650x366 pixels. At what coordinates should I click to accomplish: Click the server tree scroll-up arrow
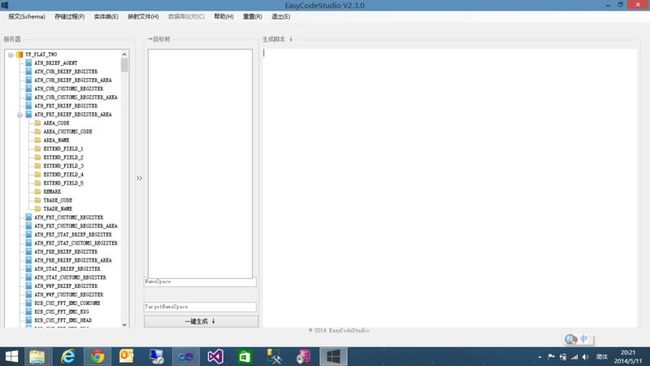124,54
